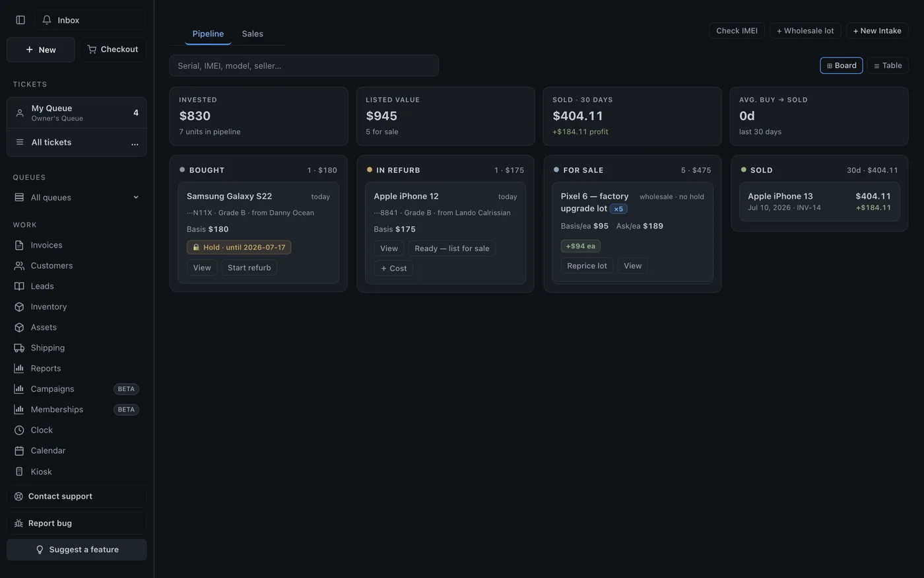Open Assets cube icon

coord(19,327)
